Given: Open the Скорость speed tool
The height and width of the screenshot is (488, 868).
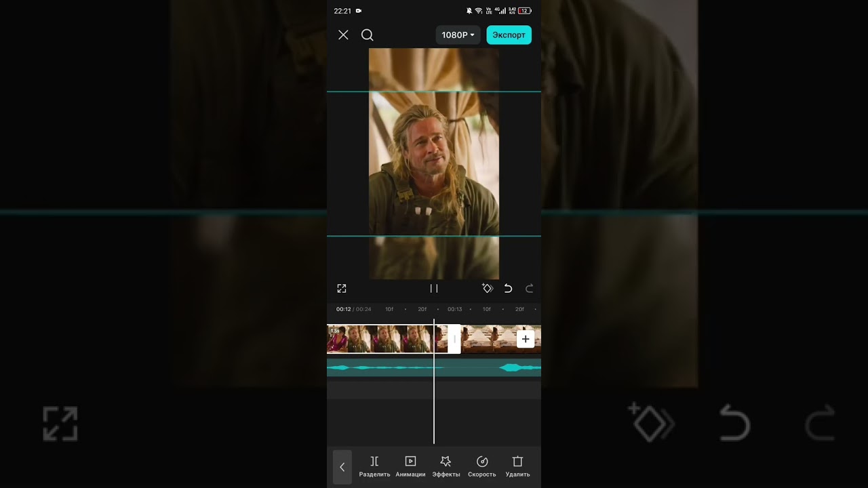Looking at the screenshot, I should point(482,467).
